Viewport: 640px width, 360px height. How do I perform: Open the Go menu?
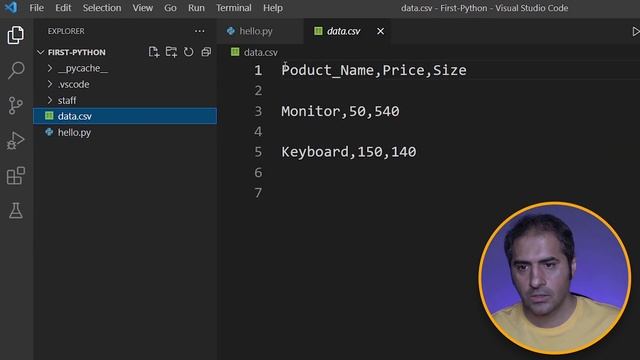[170, 8]
